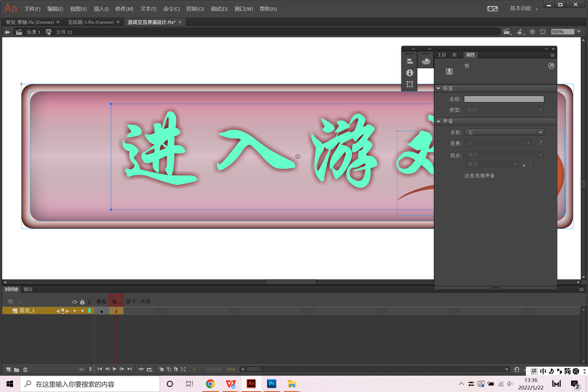The height and width of the screenshot is (392, 588).
Task: Click the new layer icon in timeline
Action: pyautogui.click(x=8, y=369)
